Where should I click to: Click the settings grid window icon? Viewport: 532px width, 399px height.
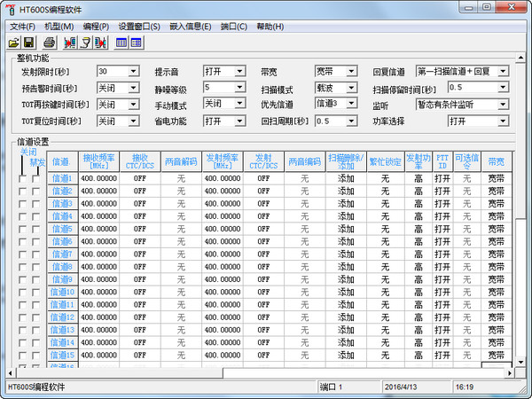137,43
